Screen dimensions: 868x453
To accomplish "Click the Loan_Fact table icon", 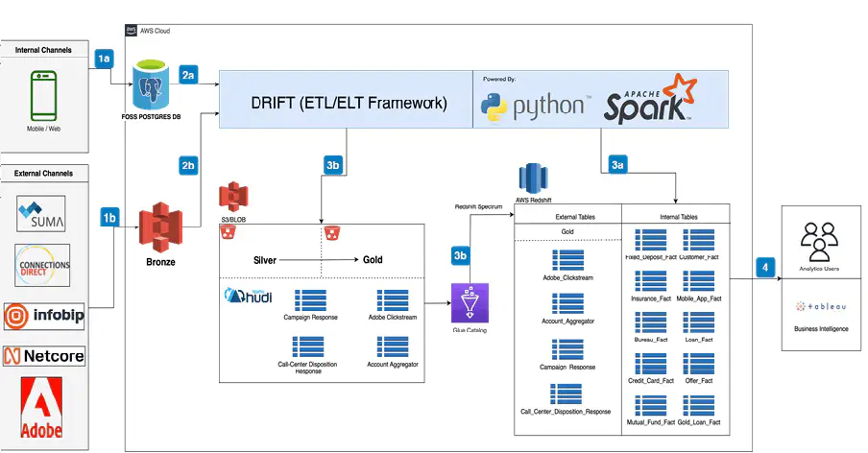I will [x=699, y=322].
